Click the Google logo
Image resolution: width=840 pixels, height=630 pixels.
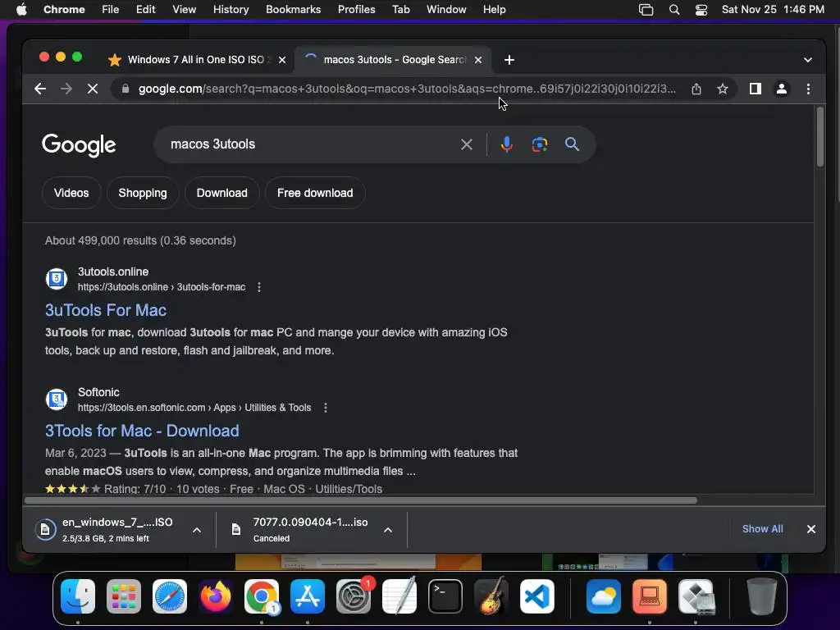point(79,144)
